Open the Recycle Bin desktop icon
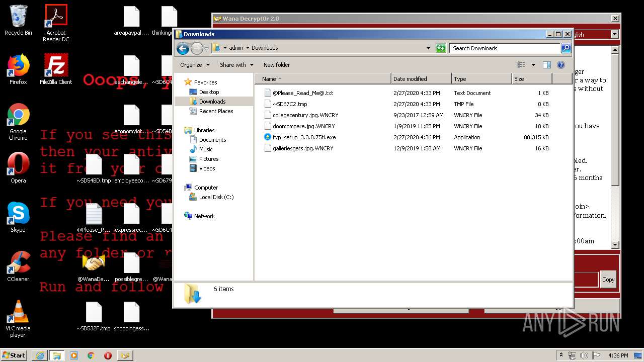This screenshot has height=362, width=644. [x=18, y=21]
